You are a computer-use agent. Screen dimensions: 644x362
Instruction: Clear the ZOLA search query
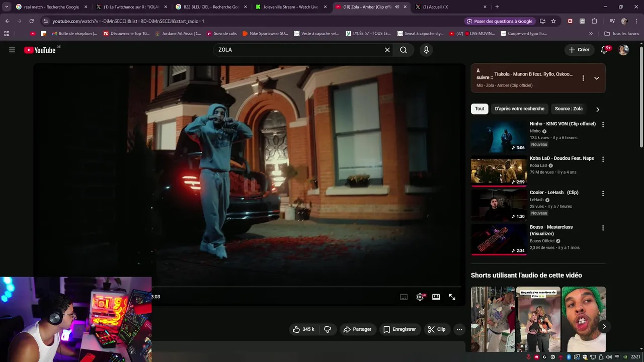click(387, 50)
